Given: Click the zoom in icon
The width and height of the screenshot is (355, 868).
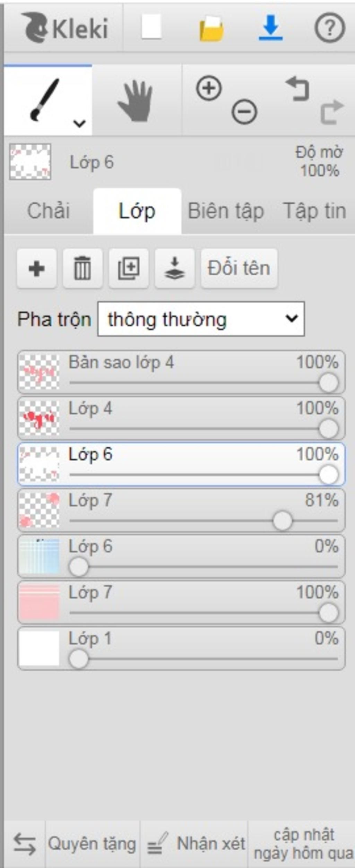Looking at the screenshot, I should (209, 88).
